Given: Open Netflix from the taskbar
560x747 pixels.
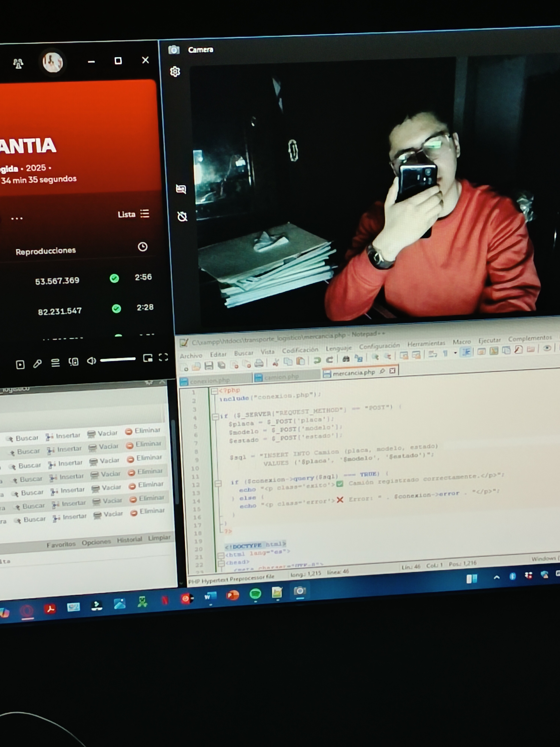Looking at the screenshot, I should pos(165,600).
